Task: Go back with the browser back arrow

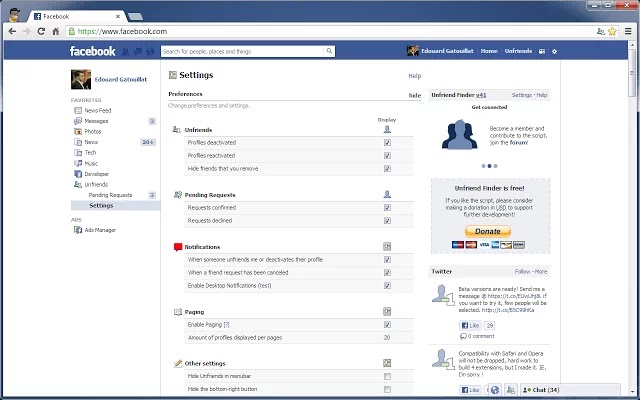Action: [x=12, y=31]
